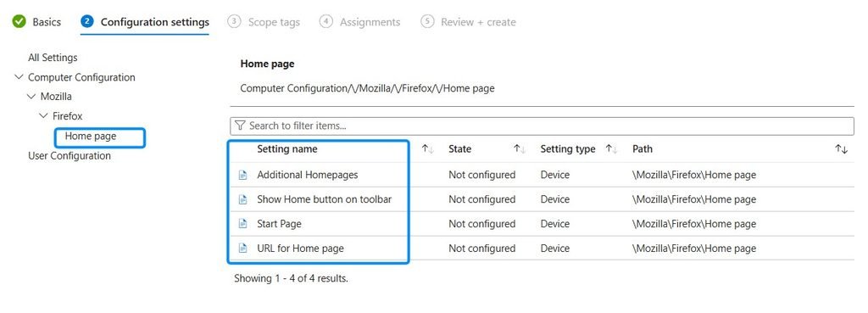Click Device type in URL for Home page row
Screen dimensions: 868x313
coord(554,249)
